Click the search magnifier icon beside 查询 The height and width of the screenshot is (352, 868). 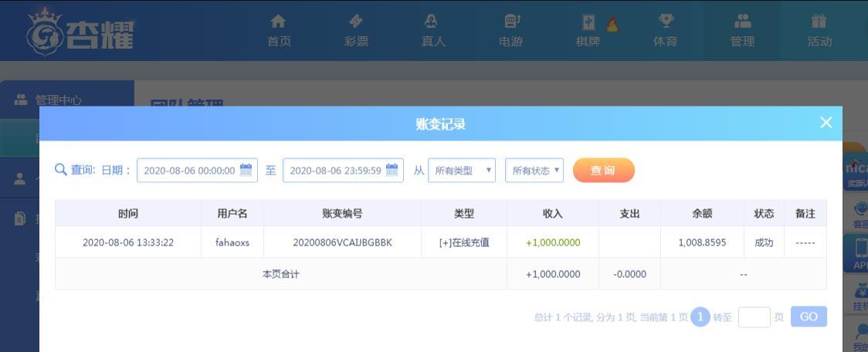(61, 170)
